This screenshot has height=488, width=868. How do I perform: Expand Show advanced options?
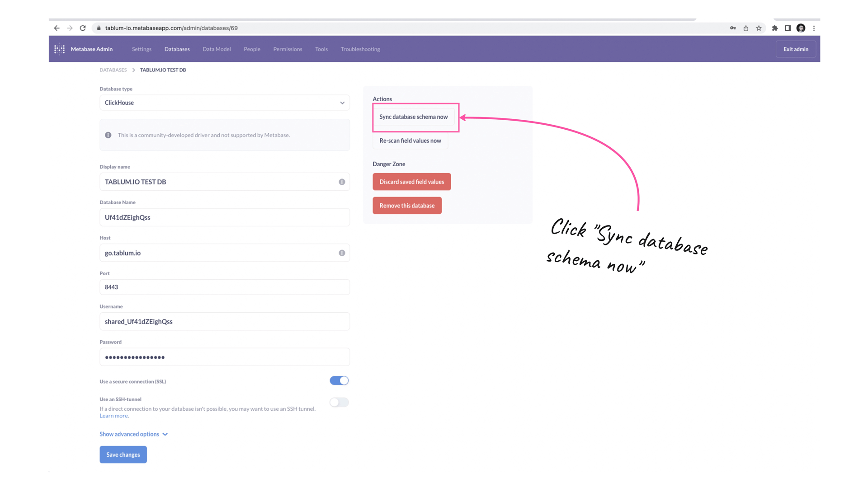(133, 434)
